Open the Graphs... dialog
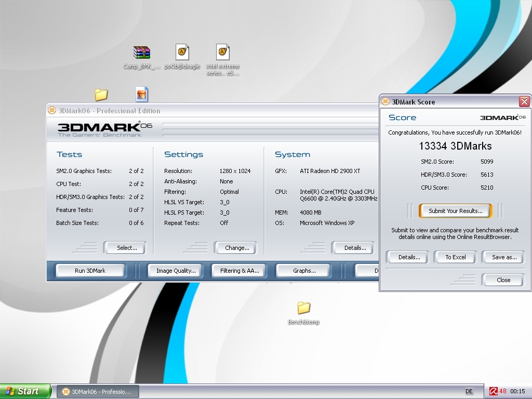The image size is (532, 399). coord(303,270)
